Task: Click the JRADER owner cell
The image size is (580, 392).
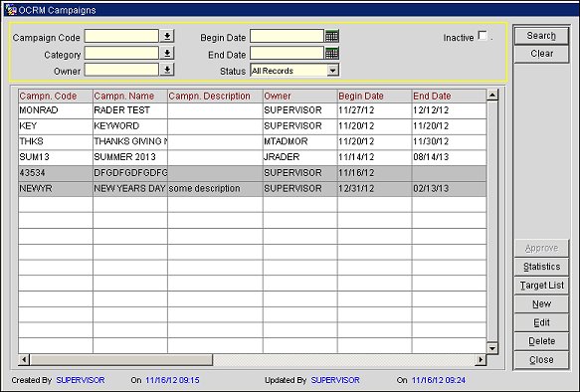Action: pyautogui.click(x=300, y=157)
